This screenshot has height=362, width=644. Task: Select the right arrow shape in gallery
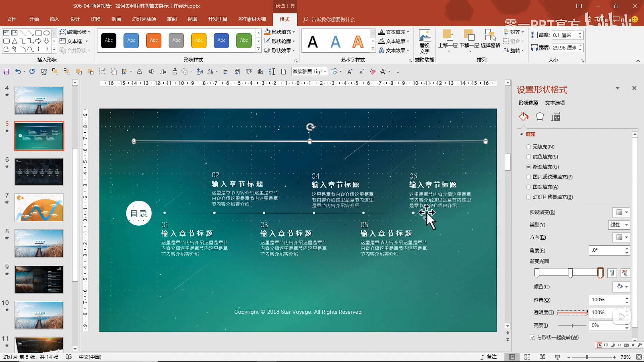pyautogui.click(x=39, y=41)
